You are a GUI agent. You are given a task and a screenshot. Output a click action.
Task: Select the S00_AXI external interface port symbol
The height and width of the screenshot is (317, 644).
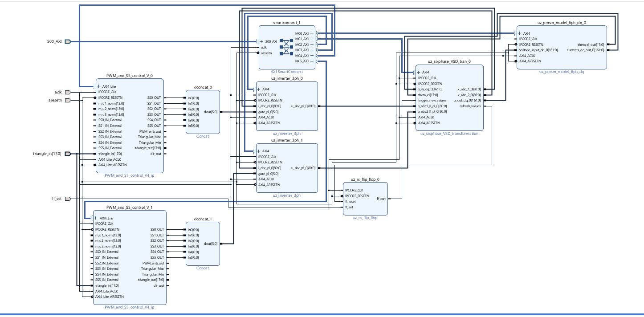tap(68, 41)
